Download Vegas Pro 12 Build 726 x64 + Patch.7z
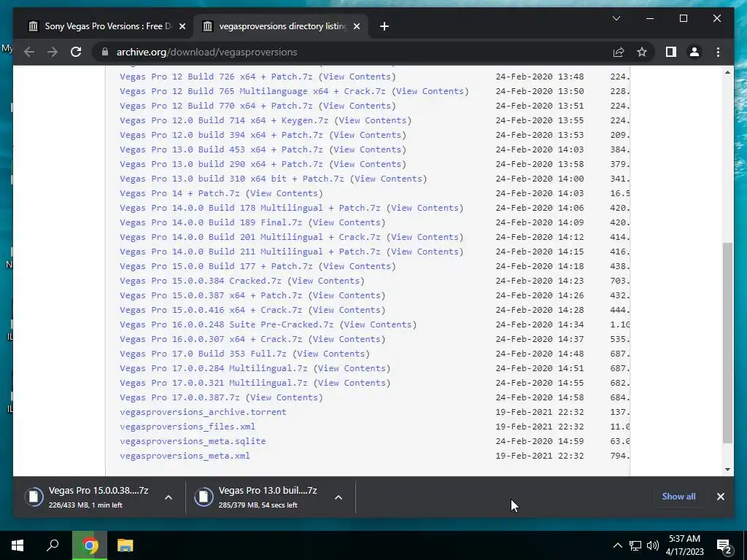747x560 pixels. (216, 77)
